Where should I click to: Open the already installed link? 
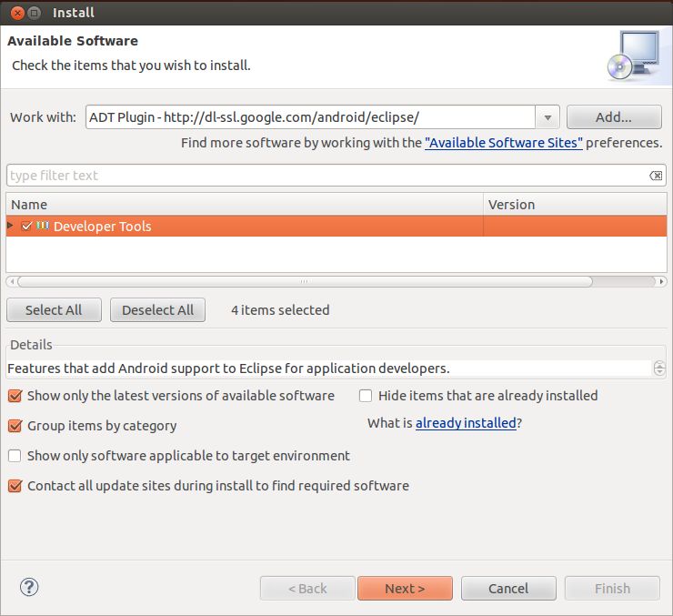[x=466, y=423]
